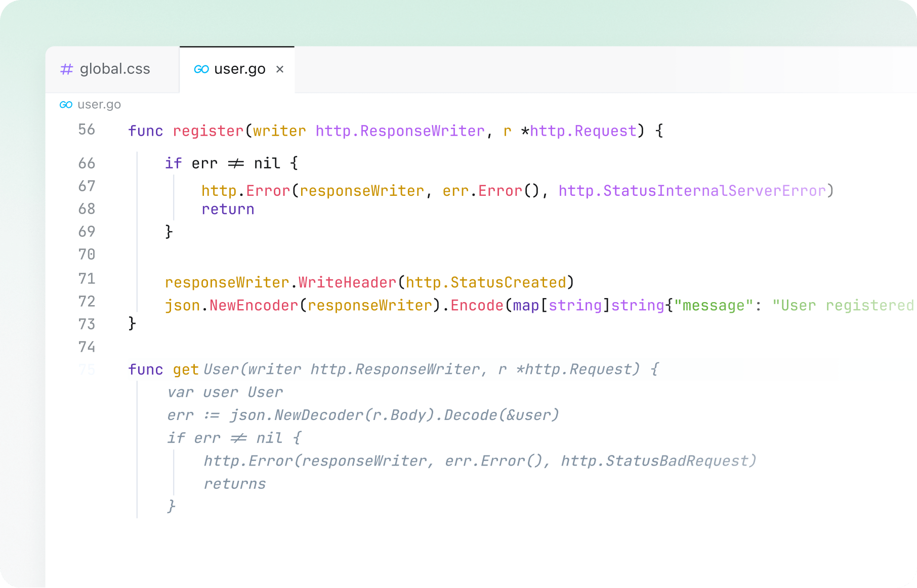
Task: Open the user.go breadcrumb label
Action: pyautogui.click(x=99, y=105)
